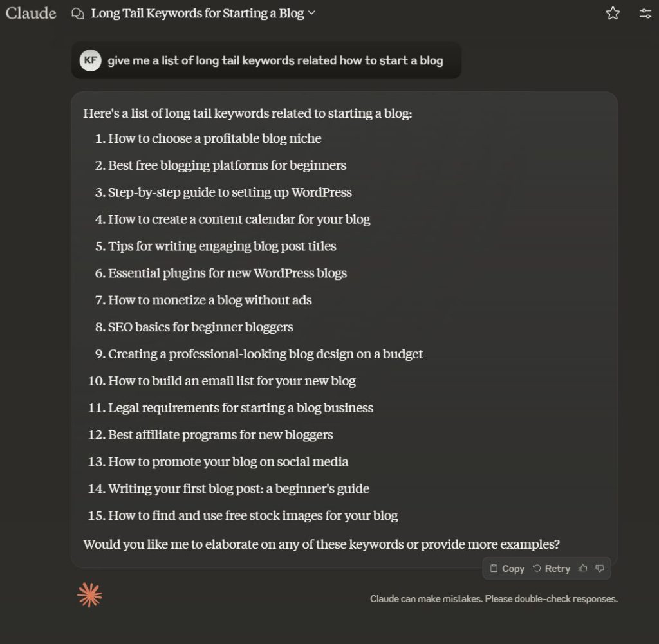Retry Claude's response
This screenshot has height=644, width=659.
(x=550, y=568)
